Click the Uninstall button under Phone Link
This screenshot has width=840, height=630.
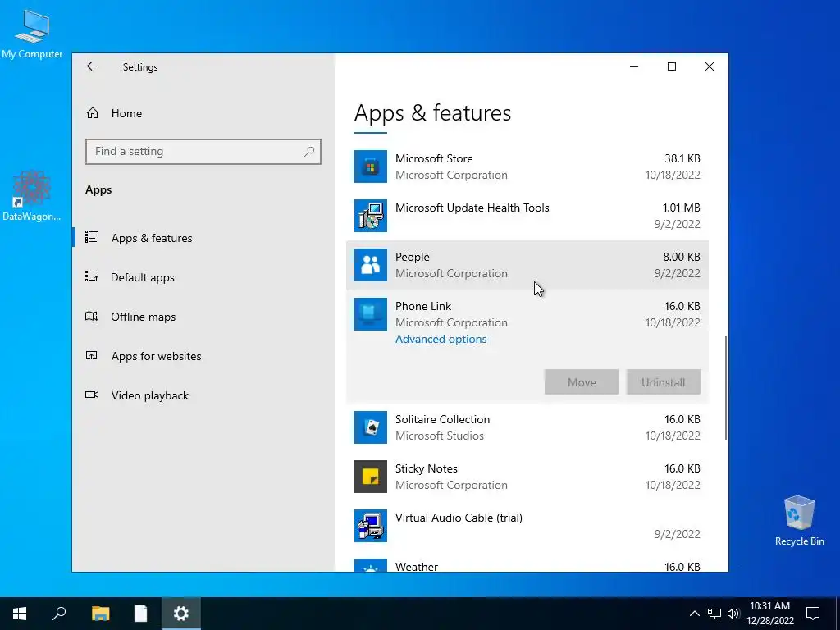663,382
